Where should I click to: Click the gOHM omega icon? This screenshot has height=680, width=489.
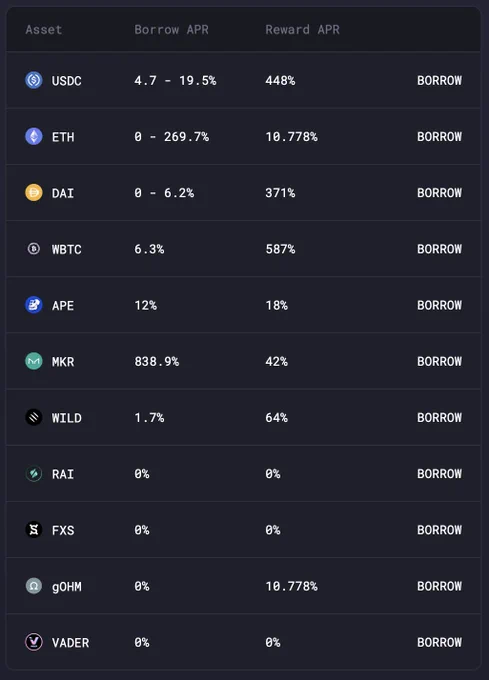point(34,586)
